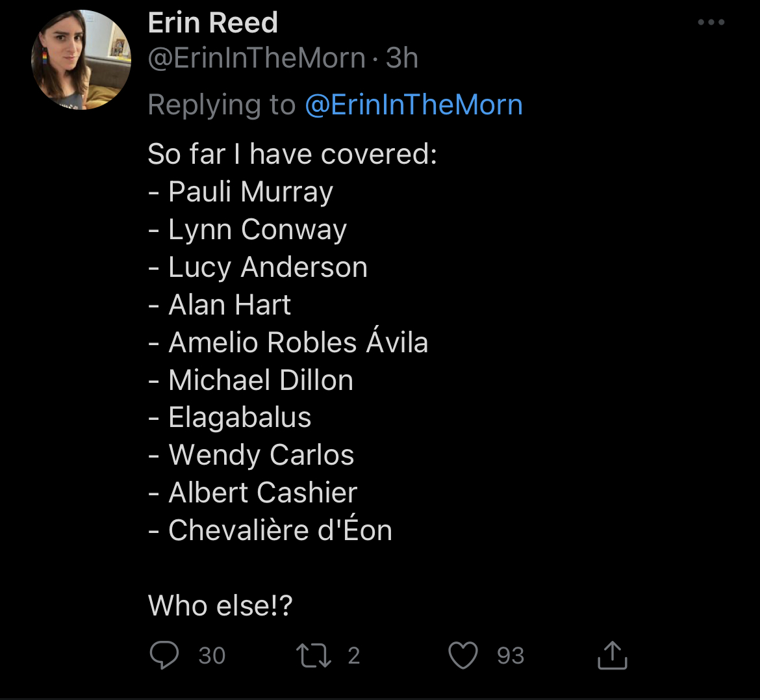Image resolution: width=760 pixels, height=700 pixels.
Task: Follow the blue @ErinInTheMorn reply mention
Action: click(x=414, y=105)
